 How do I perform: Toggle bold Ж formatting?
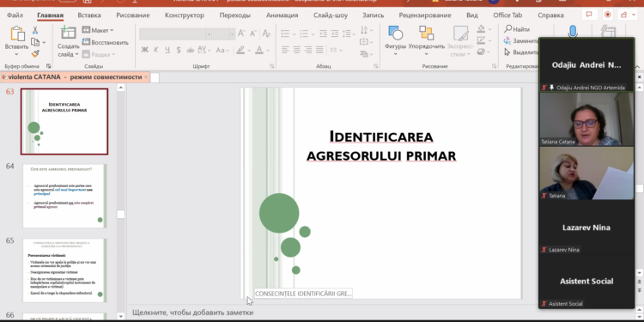tap(144, 50)
